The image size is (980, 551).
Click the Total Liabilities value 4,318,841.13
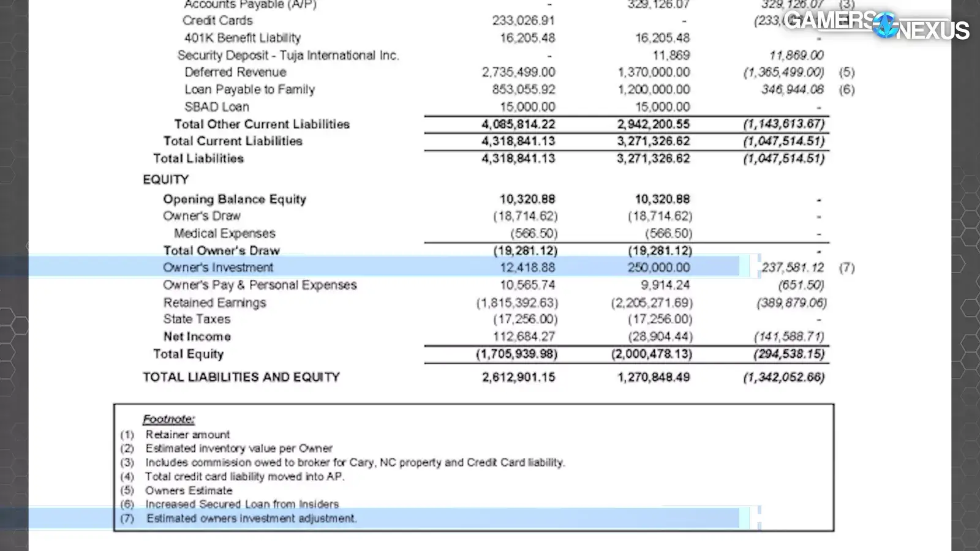(x=518, y=159)
